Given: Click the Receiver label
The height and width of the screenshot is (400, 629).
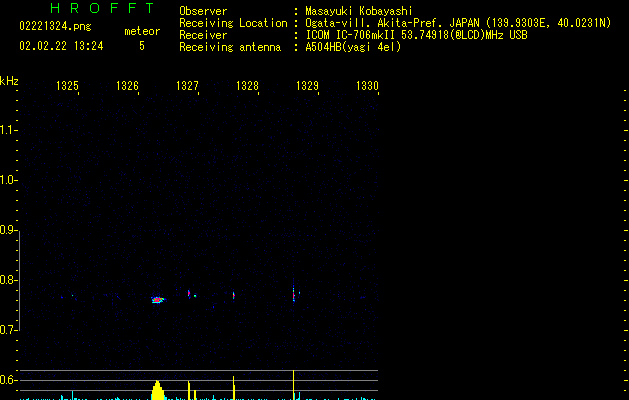Looking at the screenshot, I should (203, 35).
